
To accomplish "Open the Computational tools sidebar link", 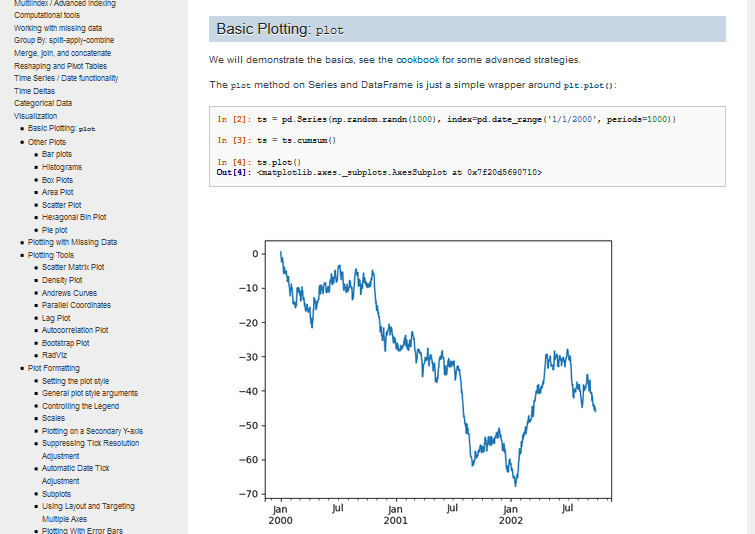I will click(47, 15).
